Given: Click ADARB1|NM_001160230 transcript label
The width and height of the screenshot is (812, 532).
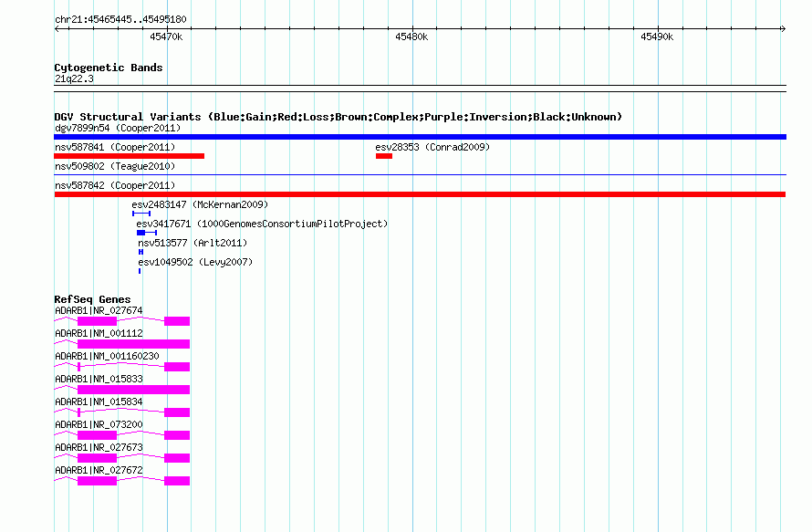Looking at the screenshot, I should [x=107, y=356].
